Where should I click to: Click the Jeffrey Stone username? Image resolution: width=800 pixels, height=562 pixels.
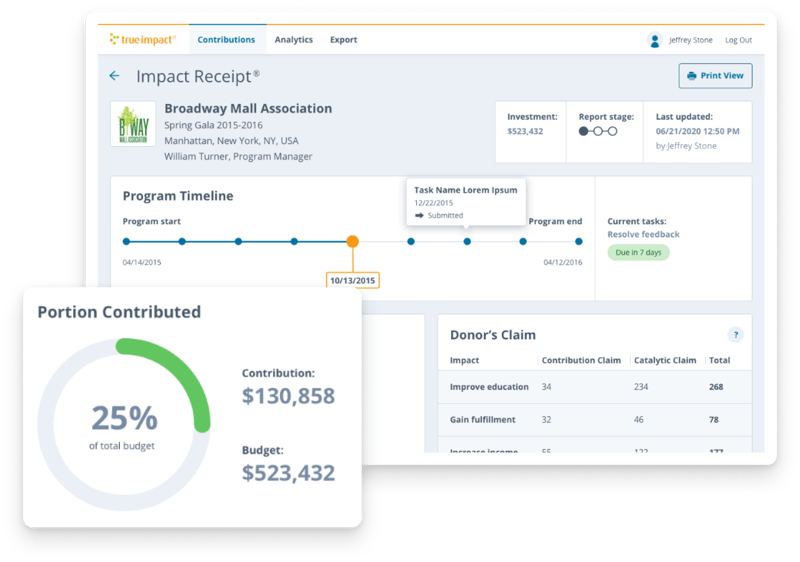click(690, 40)
